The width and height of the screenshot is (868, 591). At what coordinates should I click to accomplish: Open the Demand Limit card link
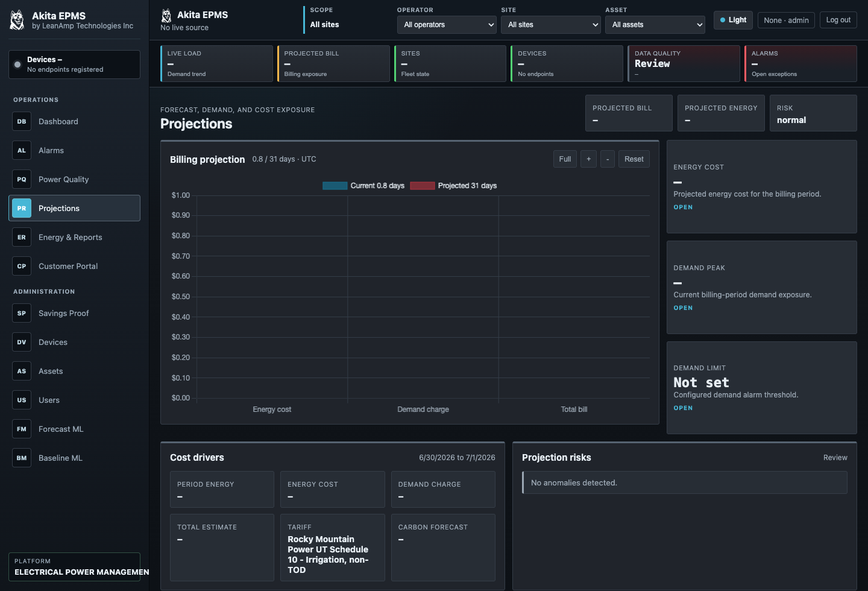point(683,408)
